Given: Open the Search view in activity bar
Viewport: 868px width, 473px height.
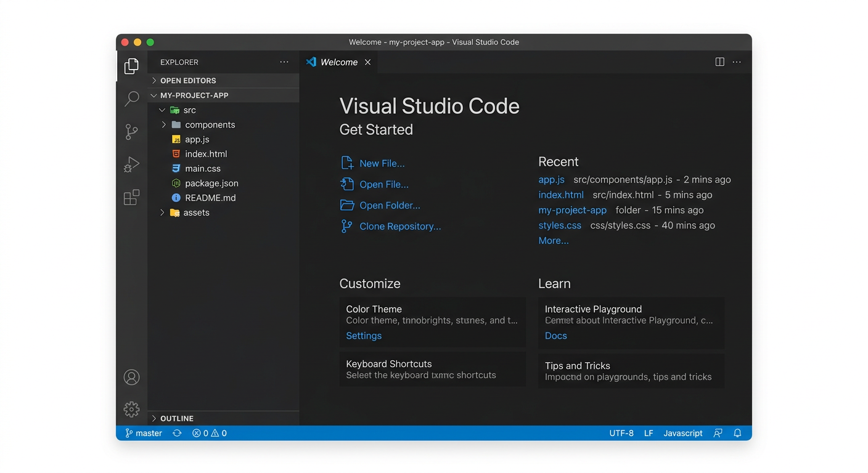Looking at the screenshot, I should click(x=131, y=99).
